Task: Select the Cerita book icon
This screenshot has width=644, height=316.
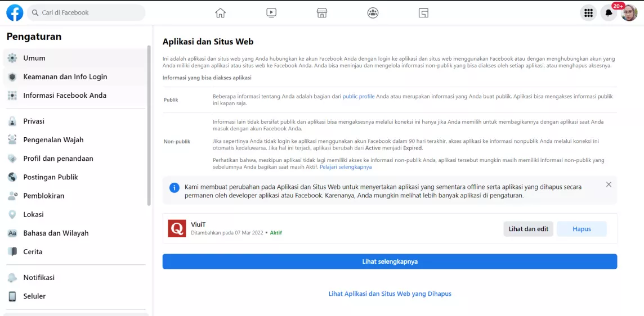Action: click(12, 252)
